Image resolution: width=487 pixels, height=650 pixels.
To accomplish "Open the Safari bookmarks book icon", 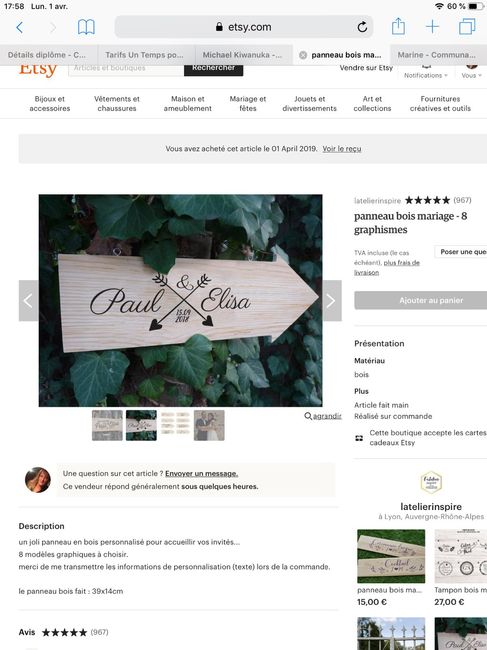I will point(86,27).
